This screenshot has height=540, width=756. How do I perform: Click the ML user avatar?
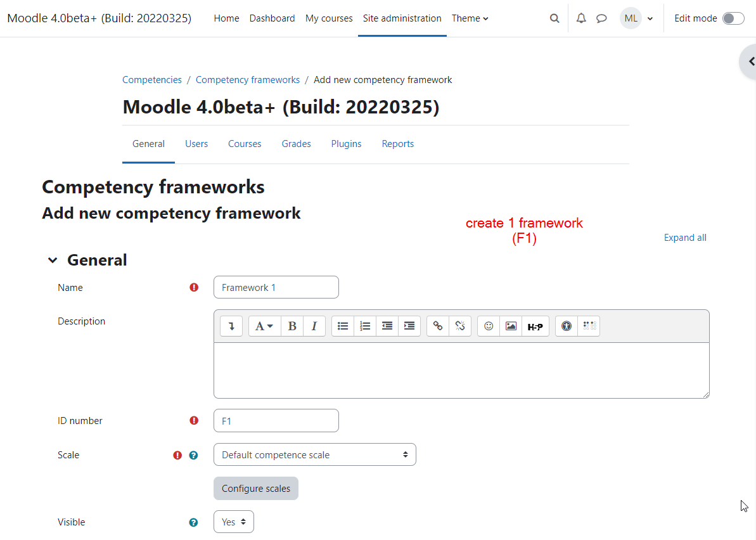pyautogui.click(x=631, y=18)
